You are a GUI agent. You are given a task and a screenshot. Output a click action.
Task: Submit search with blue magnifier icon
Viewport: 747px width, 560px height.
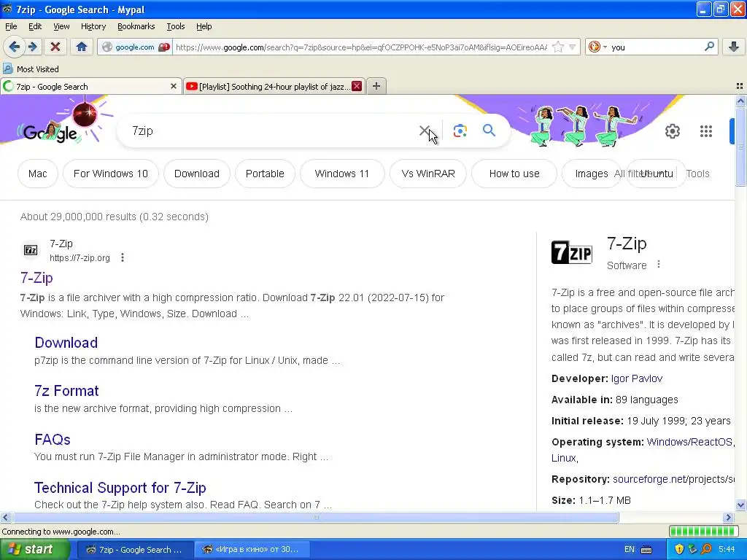[x=489, y=131]
